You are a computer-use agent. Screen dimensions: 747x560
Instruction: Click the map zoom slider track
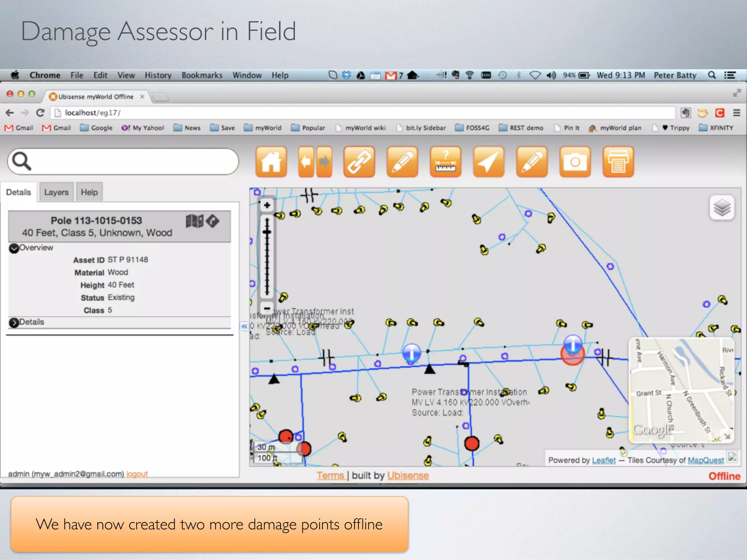click(267, 257)
